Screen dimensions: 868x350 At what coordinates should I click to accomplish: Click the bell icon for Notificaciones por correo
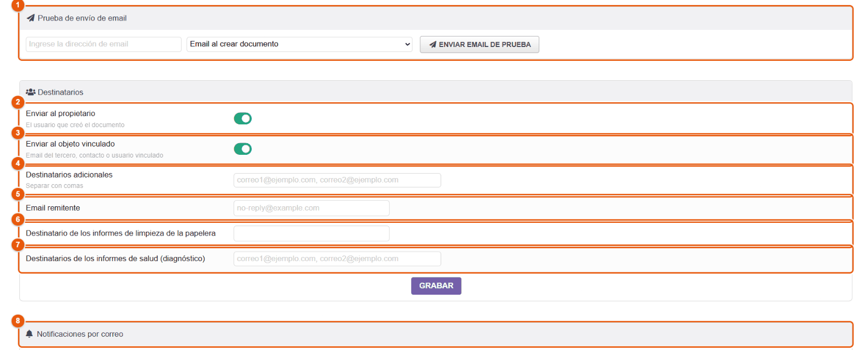(30, 334)
